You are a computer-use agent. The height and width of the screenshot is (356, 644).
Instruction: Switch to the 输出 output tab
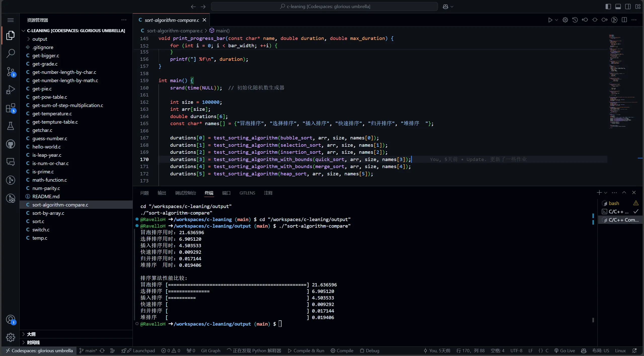coord(162,193)
